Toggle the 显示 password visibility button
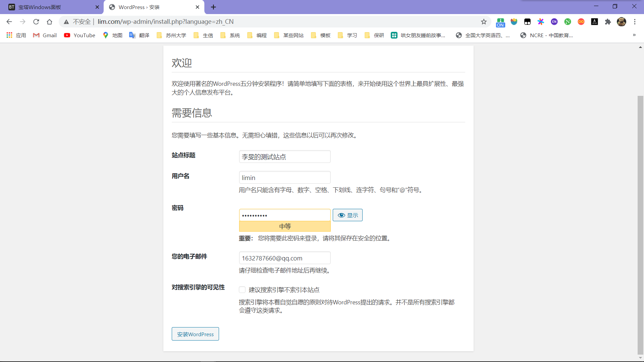Screen dimensions: 644x362 [347, 215]
